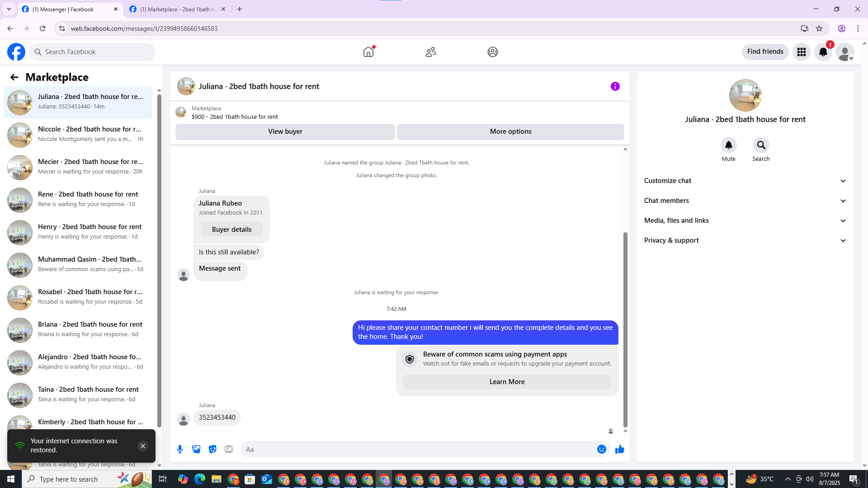Open the notifications bell
868x488 pixels.
click(x=823, y=52)
